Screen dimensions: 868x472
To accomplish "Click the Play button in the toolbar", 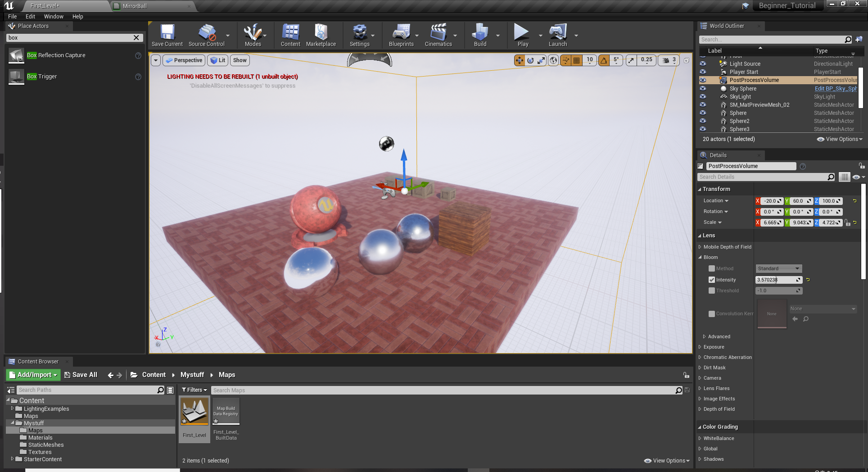I will (x=523, y=35).
